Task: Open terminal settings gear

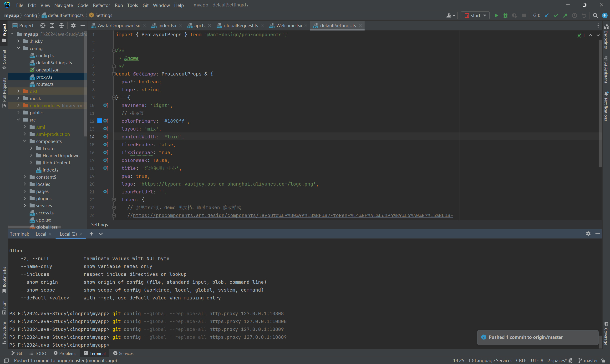Action: (588, 234)
